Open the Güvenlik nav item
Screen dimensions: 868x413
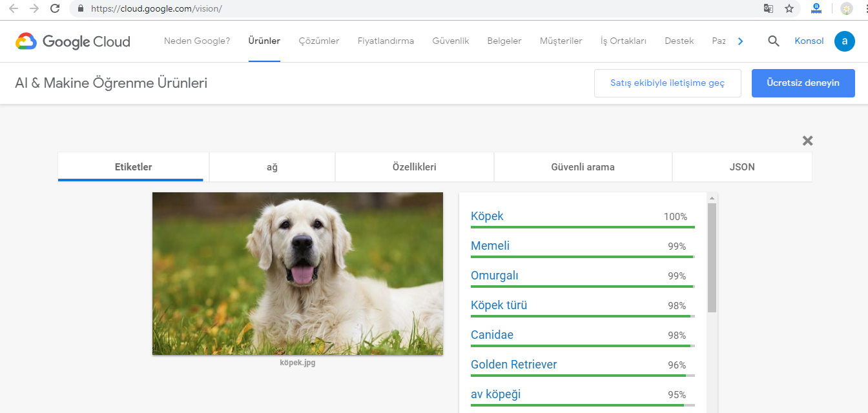[x=451, y=41]
